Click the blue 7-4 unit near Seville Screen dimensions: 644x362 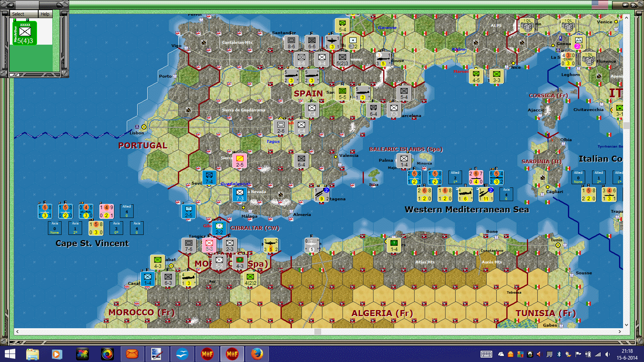[x=209, y=178]
